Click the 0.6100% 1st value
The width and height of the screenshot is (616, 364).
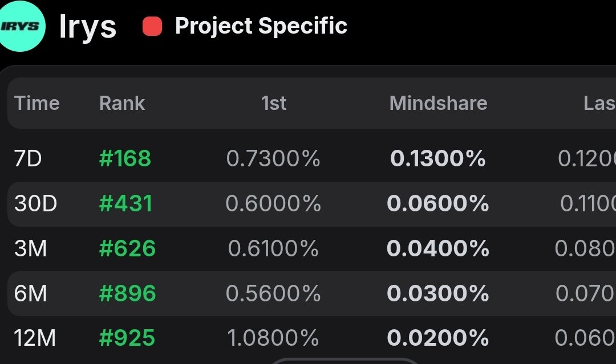[x=273, y=249]
